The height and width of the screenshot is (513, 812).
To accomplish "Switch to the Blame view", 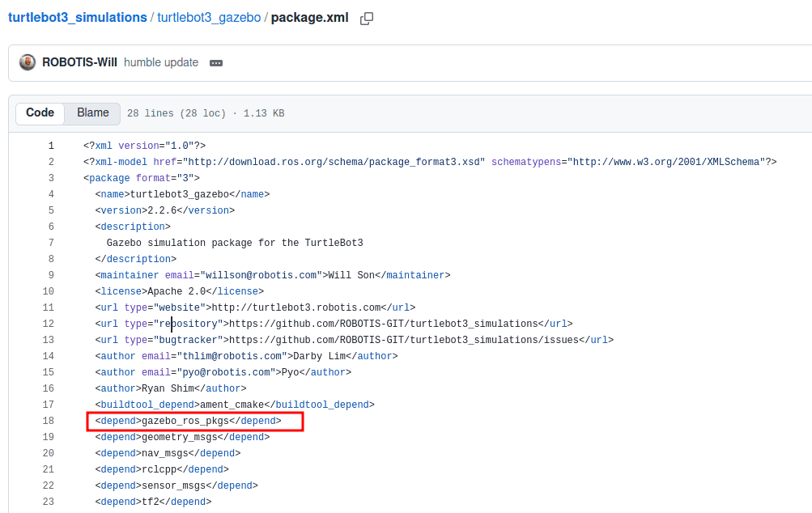I will coord(93,113).
